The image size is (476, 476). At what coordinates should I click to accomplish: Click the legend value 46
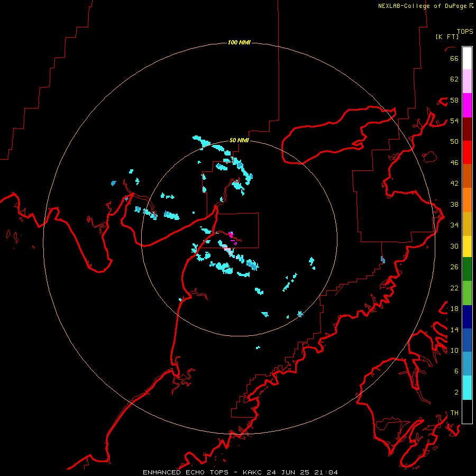click(454, 163)
